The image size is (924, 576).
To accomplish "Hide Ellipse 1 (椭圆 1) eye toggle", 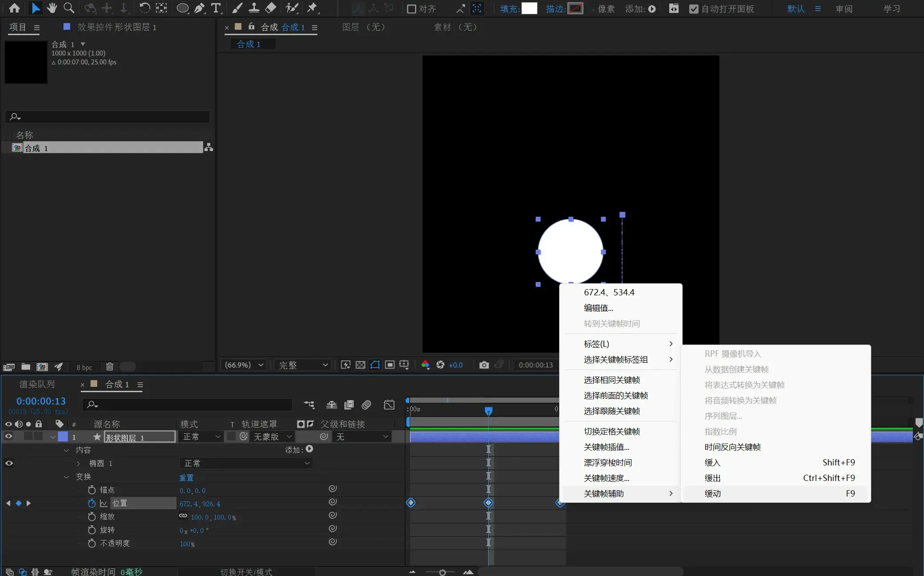I will click(x=8, y=463).
